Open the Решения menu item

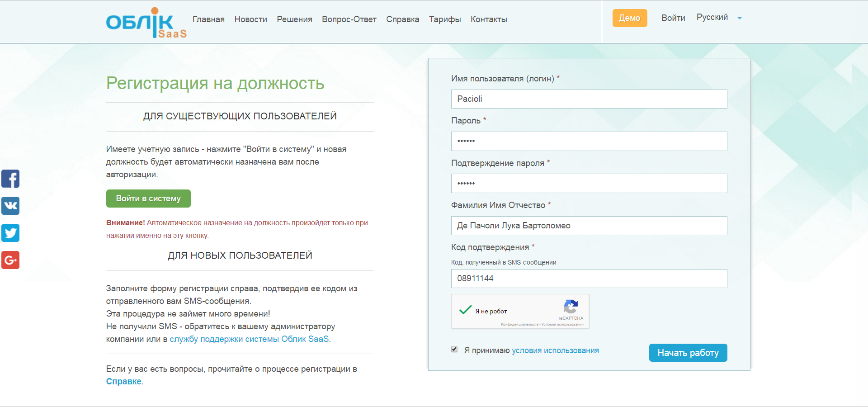coord(294,19)
